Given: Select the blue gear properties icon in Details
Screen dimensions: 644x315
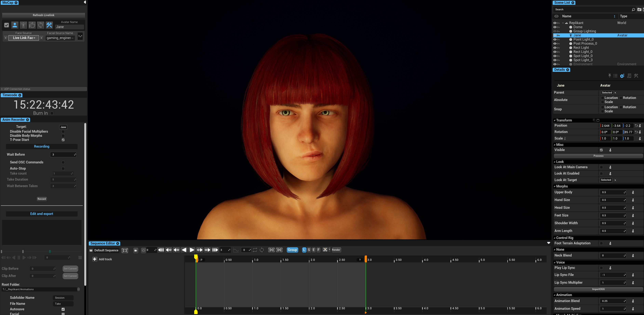Looking at the screenshot, I should pos(622,76).
